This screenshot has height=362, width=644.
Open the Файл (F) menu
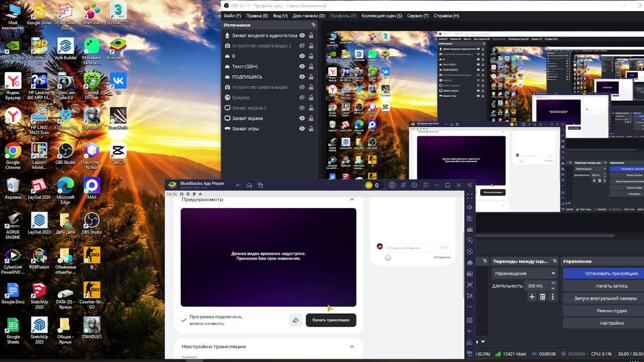pos(232,16)
